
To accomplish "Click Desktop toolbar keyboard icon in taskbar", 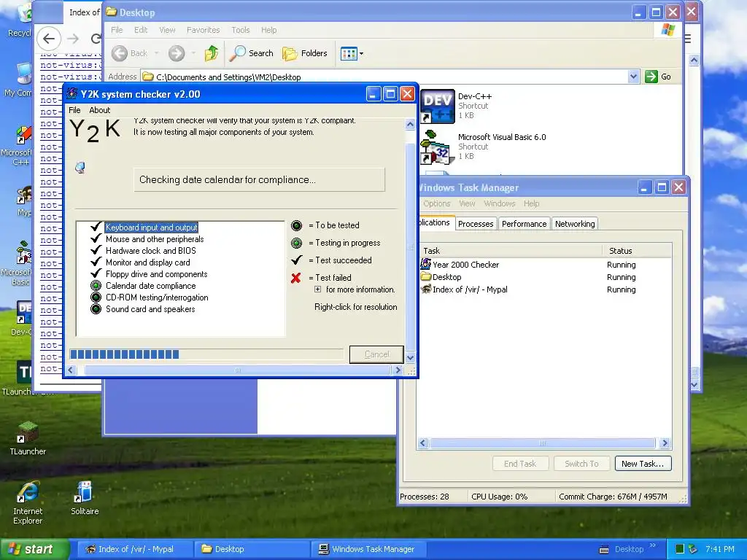I will pos(603,549).
